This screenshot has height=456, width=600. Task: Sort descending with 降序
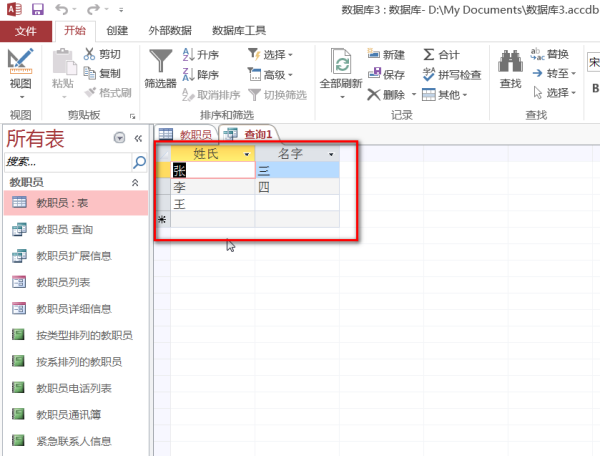(x=201, y=74)
